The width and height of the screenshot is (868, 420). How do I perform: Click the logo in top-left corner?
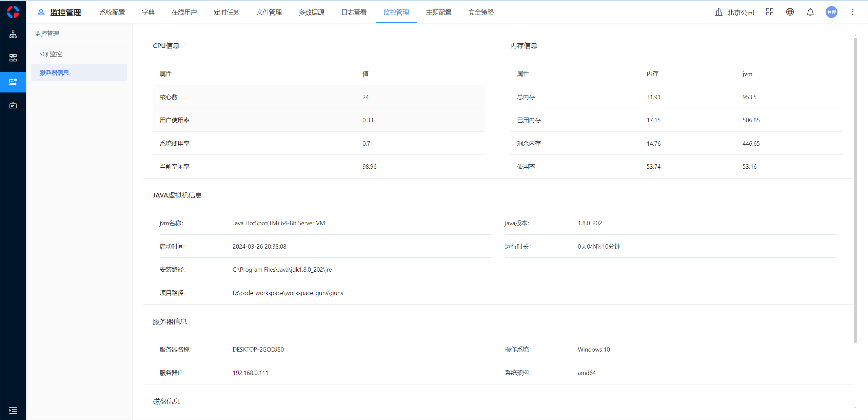coord(13,12)
